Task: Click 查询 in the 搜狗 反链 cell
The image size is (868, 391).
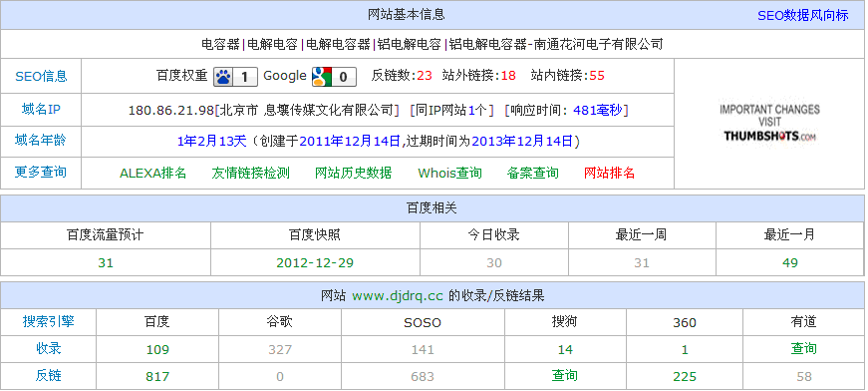Action: pos(565,375)
